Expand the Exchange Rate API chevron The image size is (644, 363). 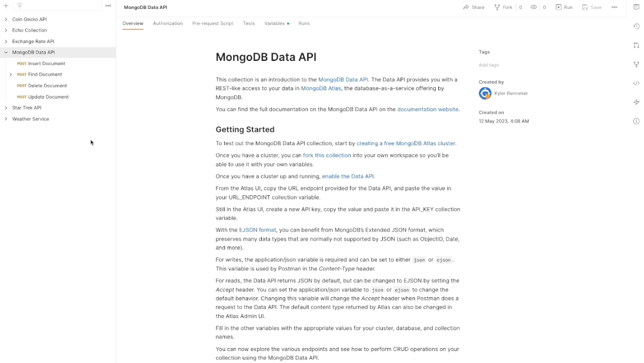[6, 42]
